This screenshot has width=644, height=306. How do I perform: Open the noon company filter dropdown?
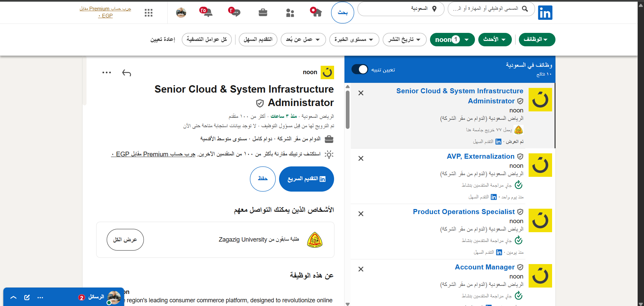[452, 40]
